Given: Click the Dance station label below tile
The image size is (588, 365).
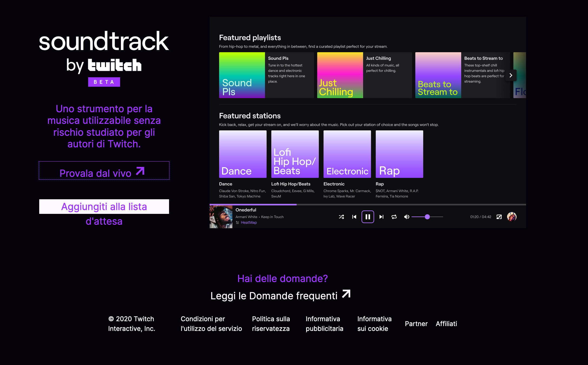Looking at the screenshot, I should click(226, 184).
